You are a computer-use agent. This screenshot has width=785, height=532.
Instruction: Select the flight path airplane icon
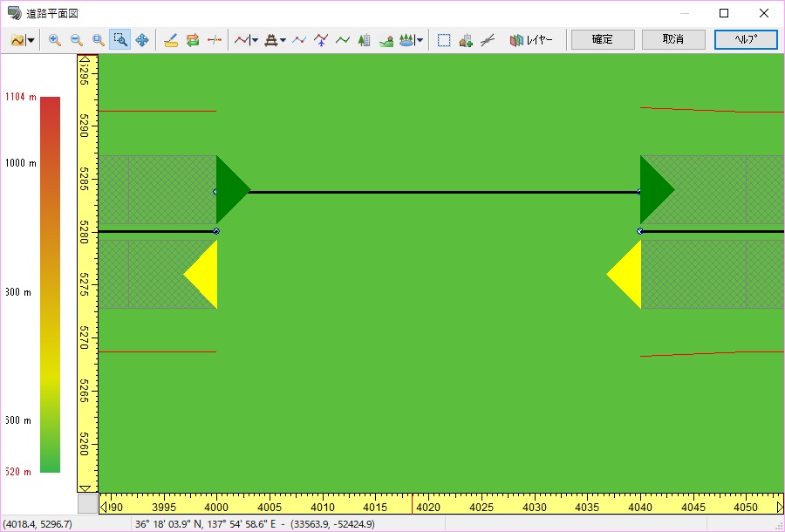321,40
